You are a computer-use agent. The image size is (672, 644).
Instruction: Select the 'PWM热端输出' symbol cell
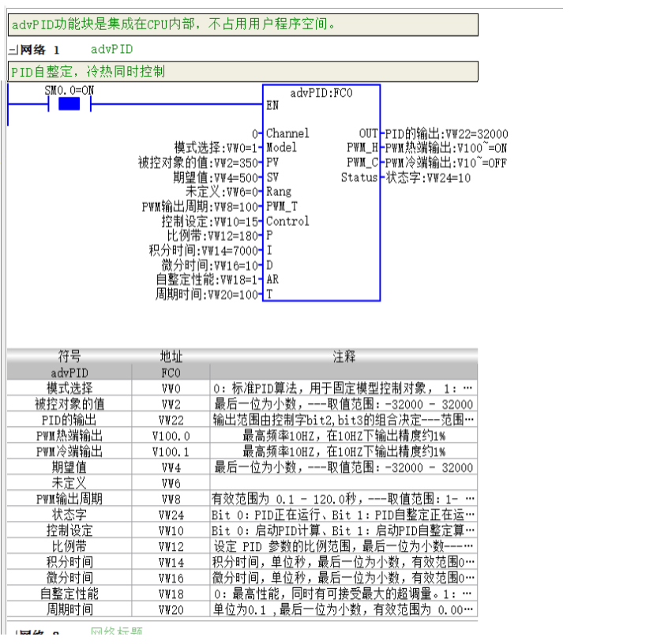69,436
